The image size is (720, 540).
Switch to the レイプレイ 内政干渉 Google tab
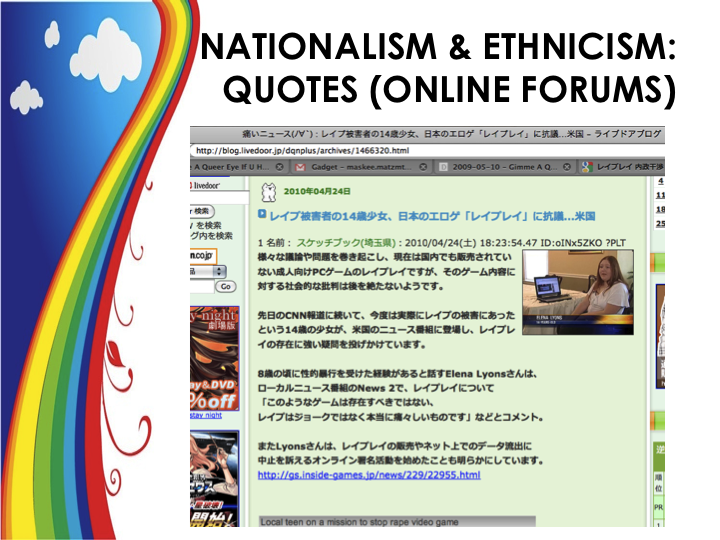[622, 167]
